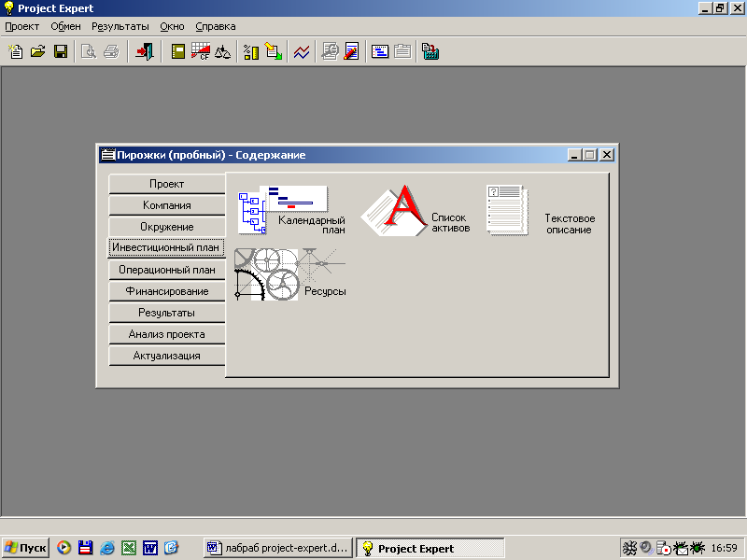
Task: Click the clock showing 16:59
Action: click(x=725, y=548)
